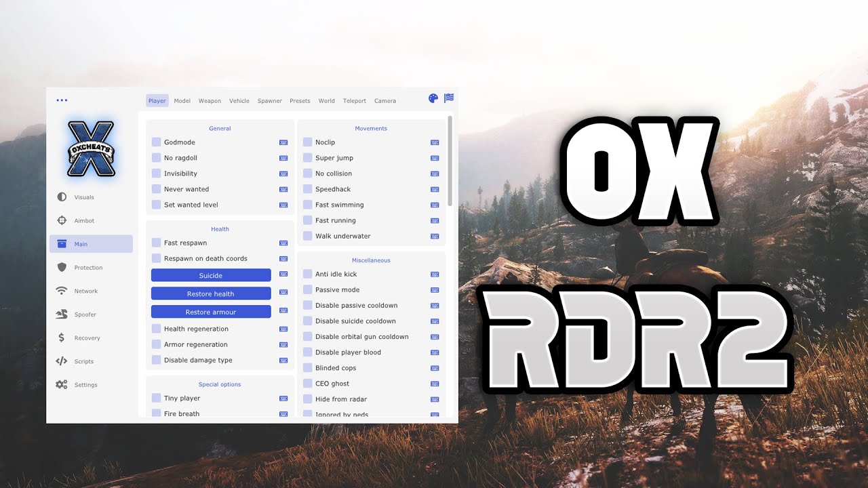Screen dimensions: 868x488
Task: Click keybind icon for Invisibility
Action: [x=283, y=174]
